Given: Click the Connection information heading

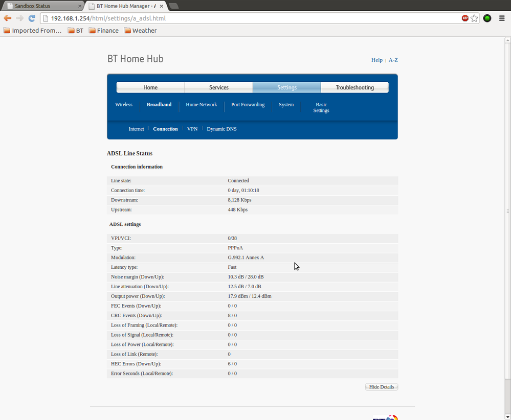Looking at the screenshot, I should coord(137,167).
